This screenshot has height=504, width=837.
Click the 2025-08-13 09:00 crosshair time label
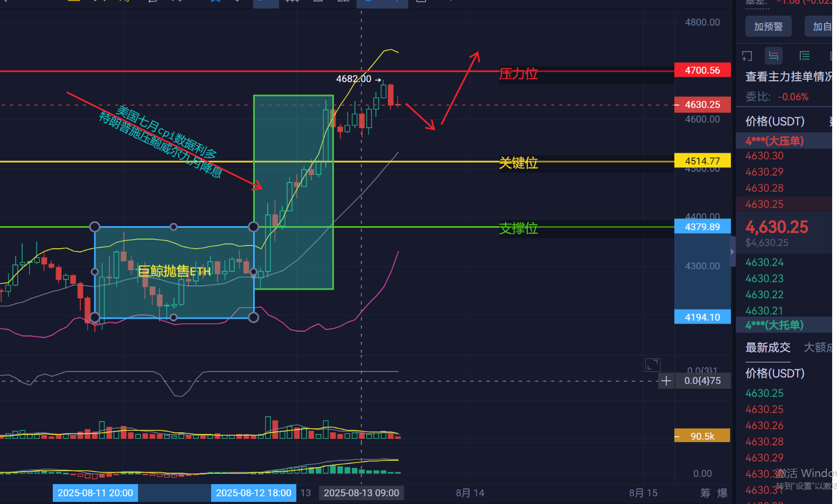coord(361,493)
